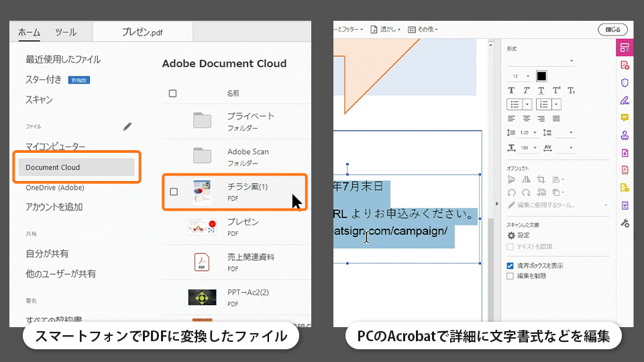644x362 pixels.
Task: Center align the text
Action: pos(526,119)
